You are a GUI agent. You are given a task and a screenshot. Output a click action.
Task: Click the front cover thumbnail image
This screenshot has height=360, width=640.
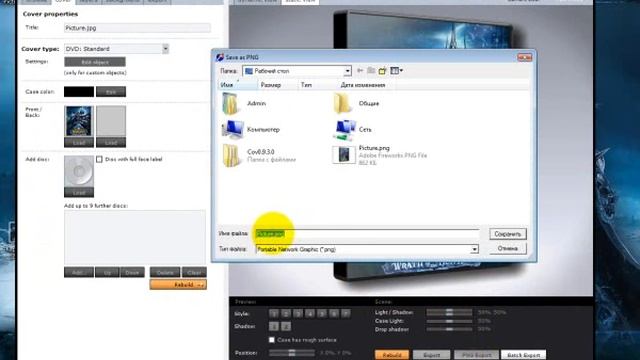point(79,122)
